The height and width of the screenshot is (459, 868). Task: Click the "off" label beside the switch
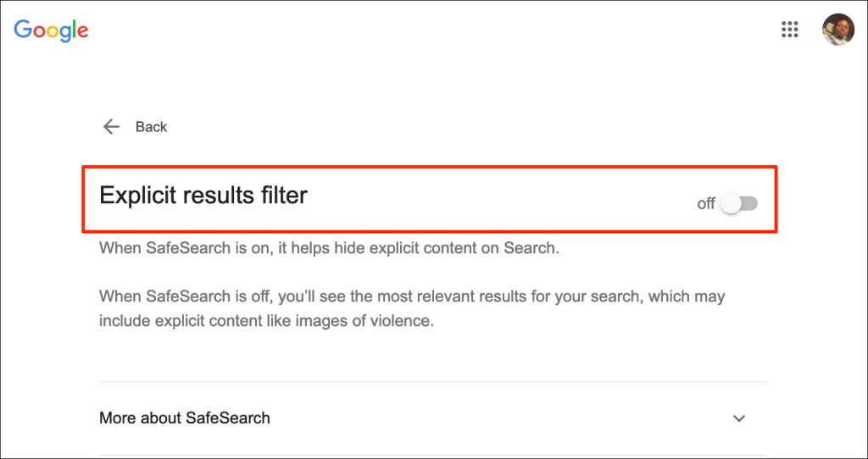point(706,204)
